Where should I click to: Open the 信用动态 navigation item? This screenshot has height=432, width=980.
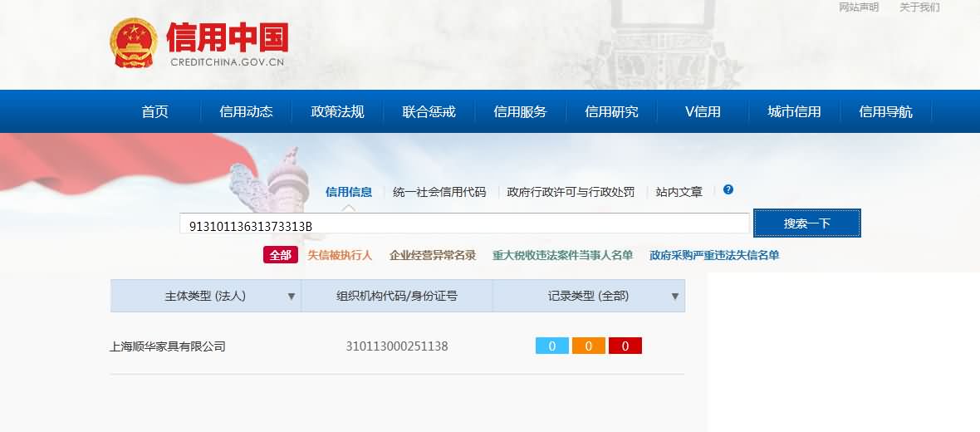(247, 112)
